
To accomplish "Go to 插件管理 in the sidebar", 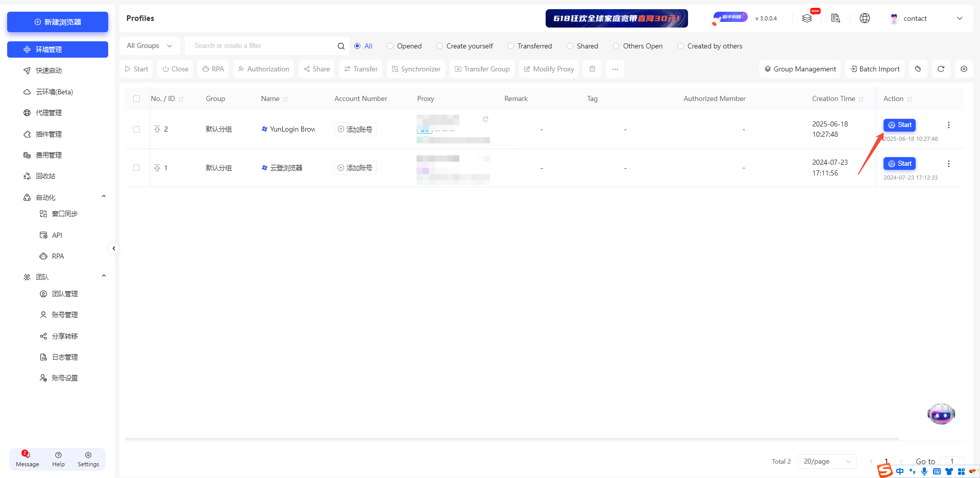I will pos(48,134).
